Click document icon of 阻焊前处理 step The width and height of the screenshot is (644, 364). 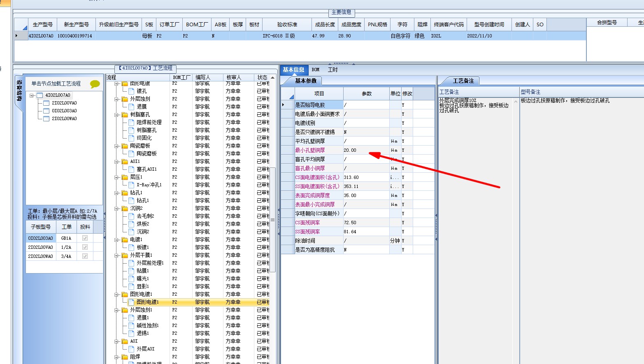coord(132,123)
